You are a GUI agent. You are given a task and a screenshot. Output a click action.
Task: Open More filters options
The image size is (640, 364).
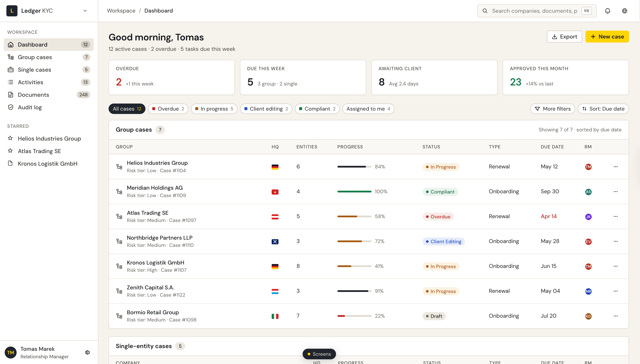click(x=552, y=109)
